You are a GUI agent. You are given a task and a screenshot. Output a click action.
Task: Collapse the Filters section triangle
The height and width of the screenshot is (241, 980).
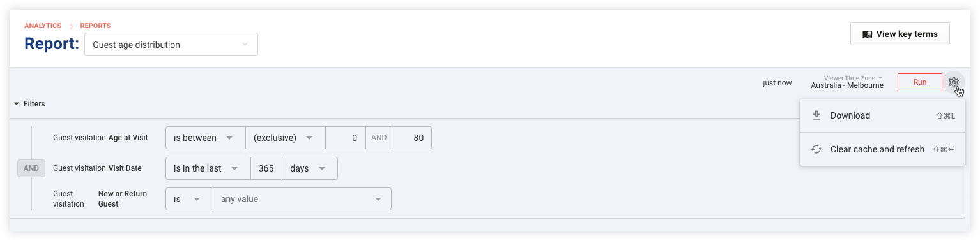click(17, 104)
